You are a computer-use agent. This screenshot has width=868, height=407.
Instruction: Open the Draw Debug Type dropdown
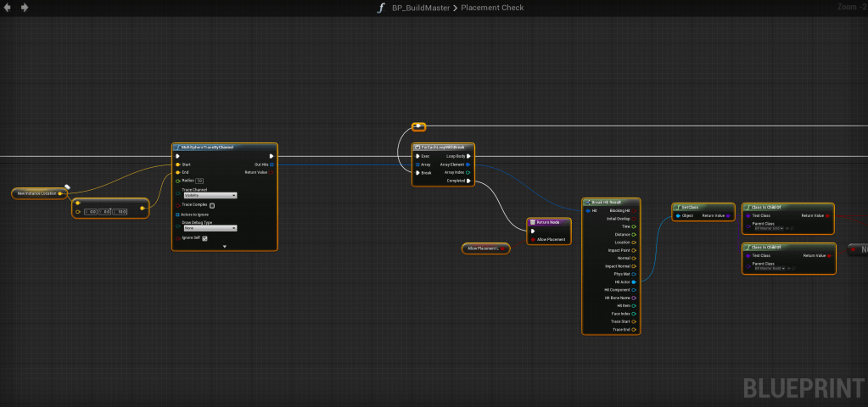click(x=210, y=228)
